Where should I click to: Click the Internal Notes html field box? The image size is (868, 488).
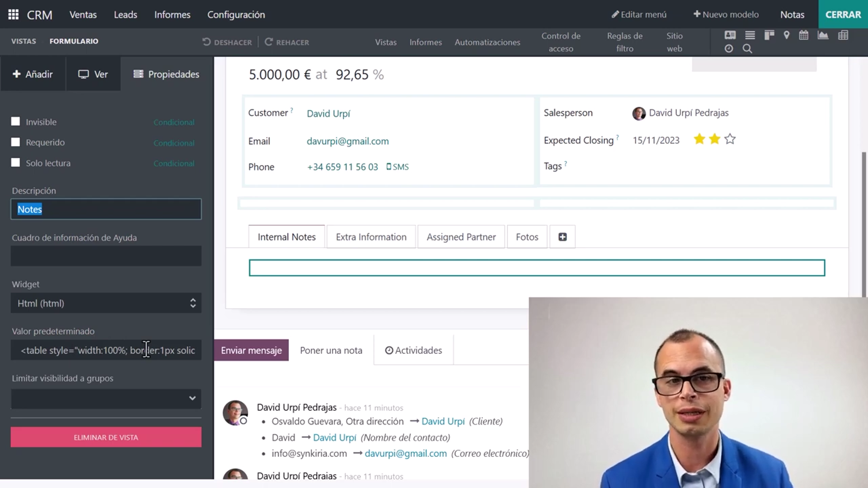(537, 267)
